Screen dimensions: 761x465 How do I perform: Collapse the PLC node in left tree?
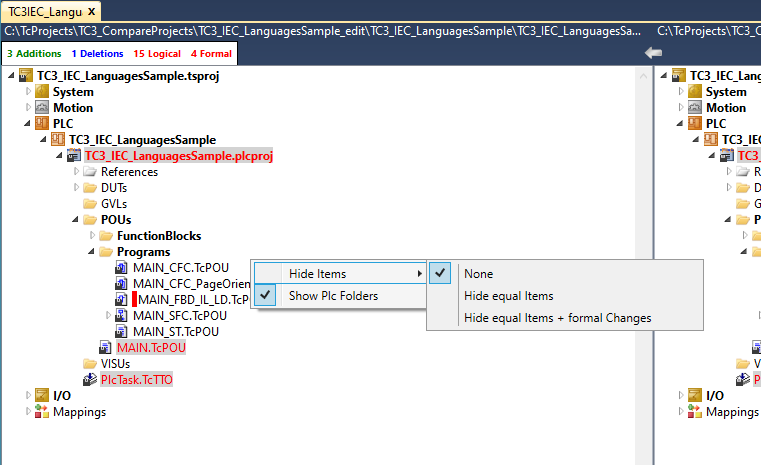tap(27, 124)
